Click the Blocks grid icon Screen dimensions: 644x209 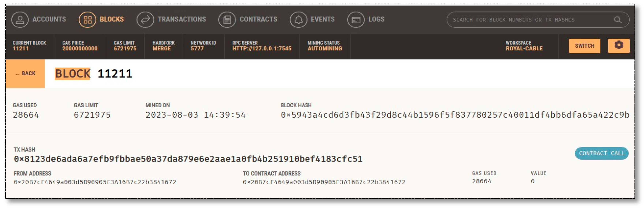click(87, 20)
